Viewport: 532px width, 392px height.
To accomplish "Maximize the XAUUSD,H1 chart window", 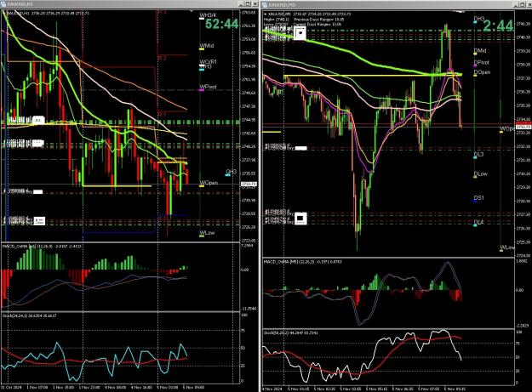I will tap(248, 4).
